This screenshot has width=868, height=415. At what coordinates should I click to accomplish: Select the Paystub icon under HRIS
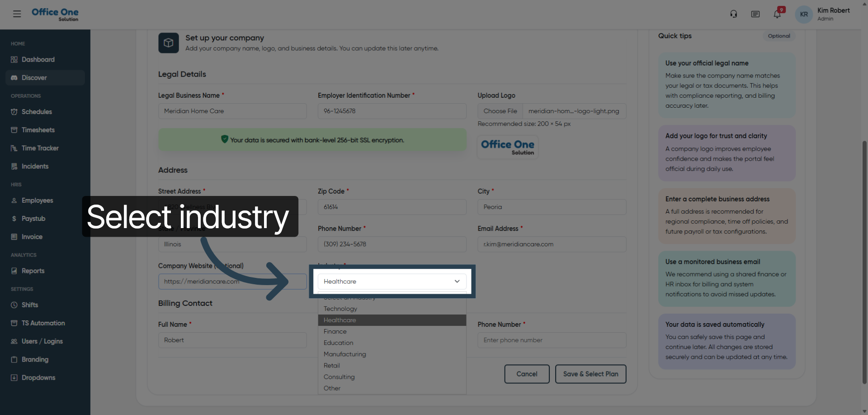point(14,219)
